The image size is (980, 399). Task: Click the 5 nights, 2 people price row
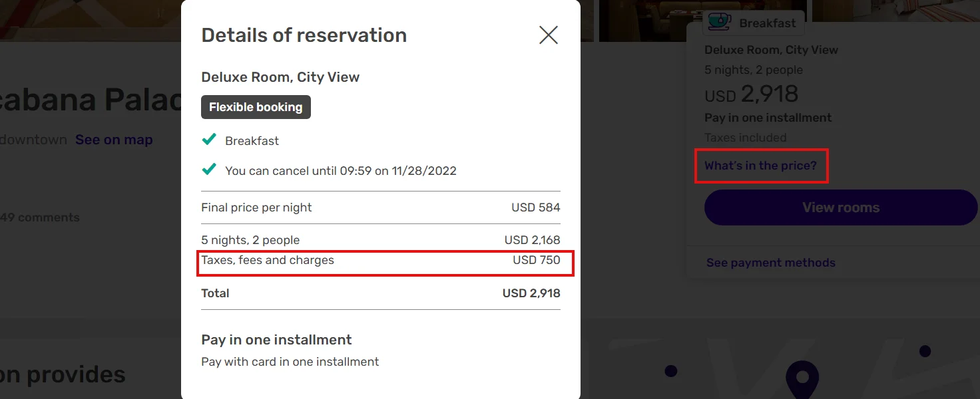click(x=380, y=240)
